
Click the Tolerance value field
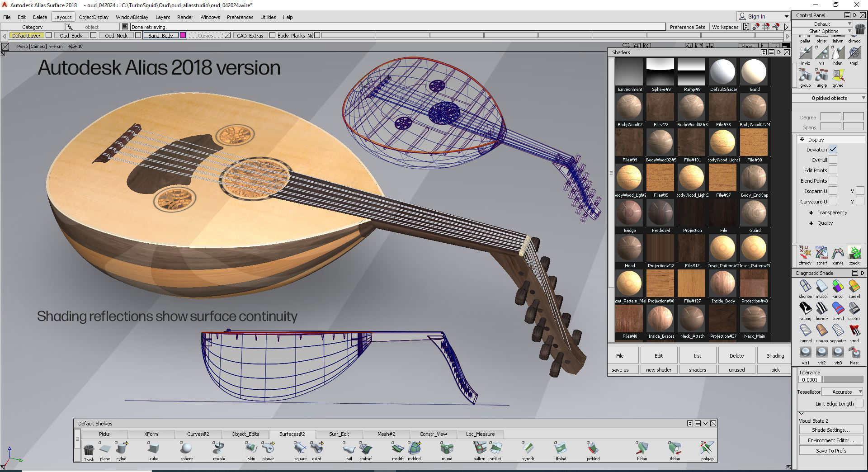tap(810, 380)
